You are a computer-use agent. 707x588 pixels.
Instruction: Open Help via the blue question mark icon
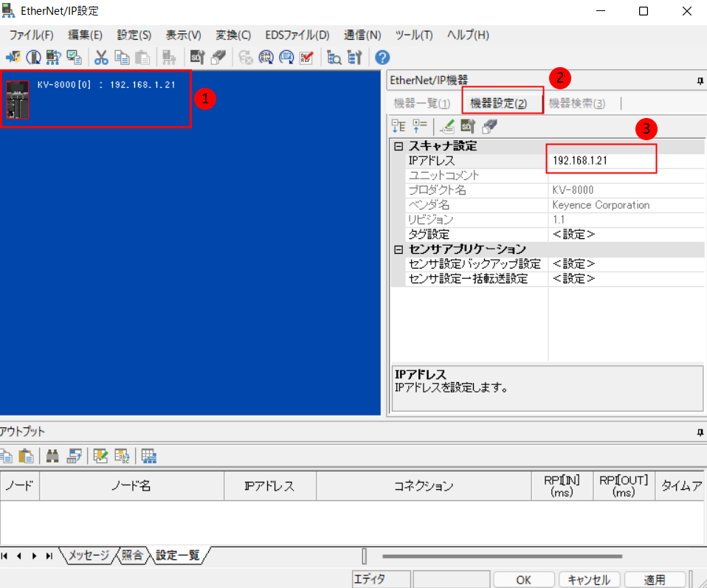click(382, 58)
